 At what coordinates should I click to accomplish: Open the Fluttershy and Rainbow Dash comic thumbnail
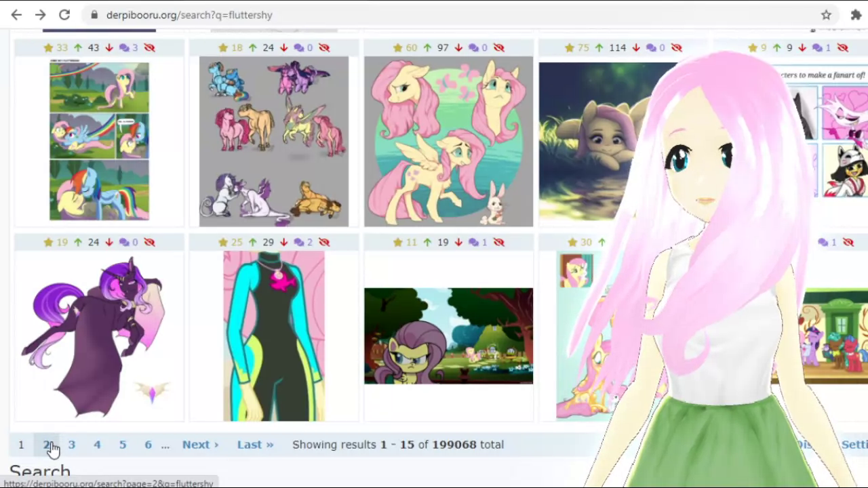[99, 141]
